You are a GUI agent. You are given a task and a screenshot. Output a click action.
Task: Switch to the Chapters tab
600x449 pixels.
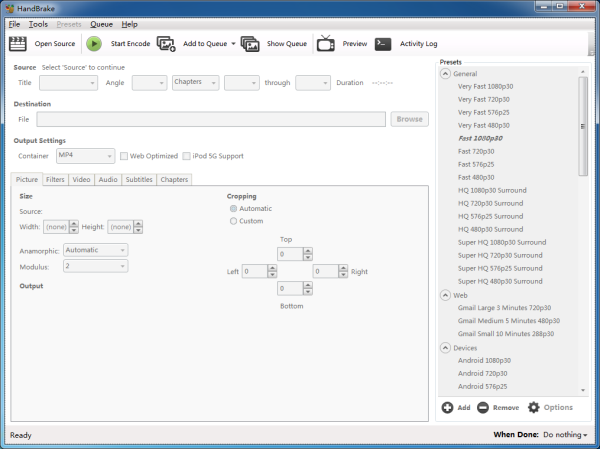pos(174,180)
